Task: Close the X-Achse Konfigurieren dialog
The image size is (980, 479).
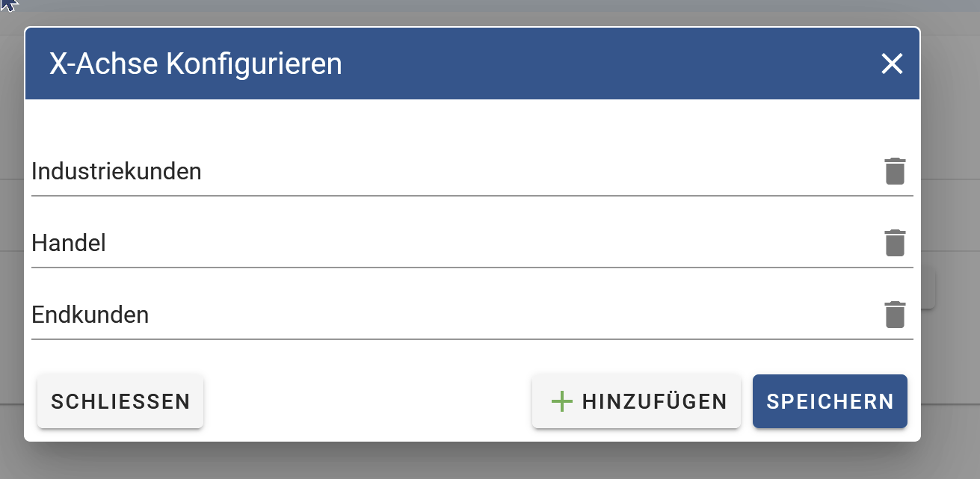Action: point(892,64)
